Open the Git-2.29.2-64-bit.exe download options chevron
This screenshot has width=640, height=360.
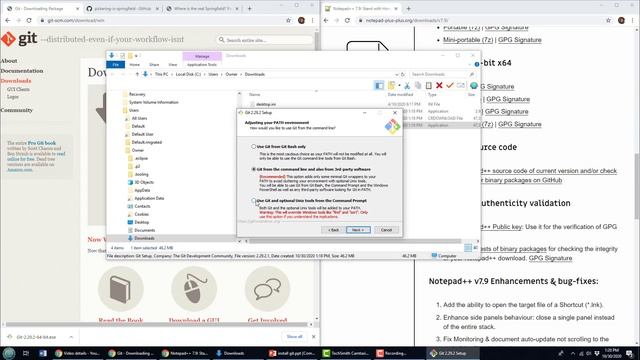click(71, 337)
